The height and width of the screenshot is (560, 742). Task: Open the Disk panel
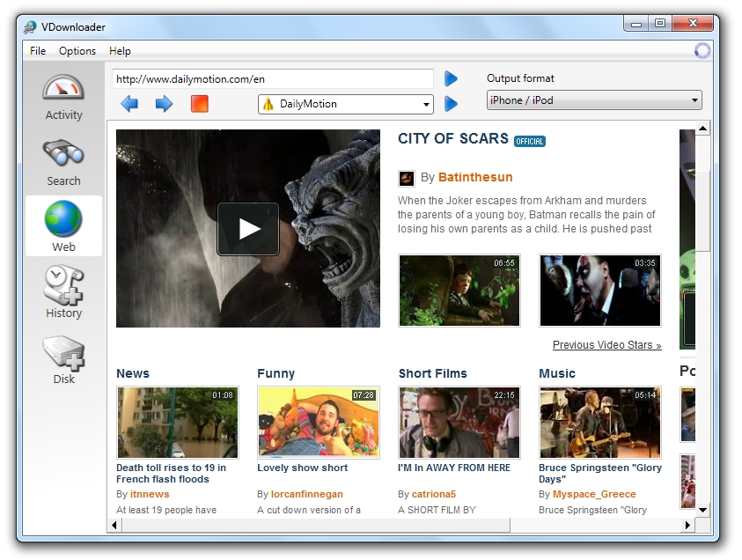click(x=63, y=360)
